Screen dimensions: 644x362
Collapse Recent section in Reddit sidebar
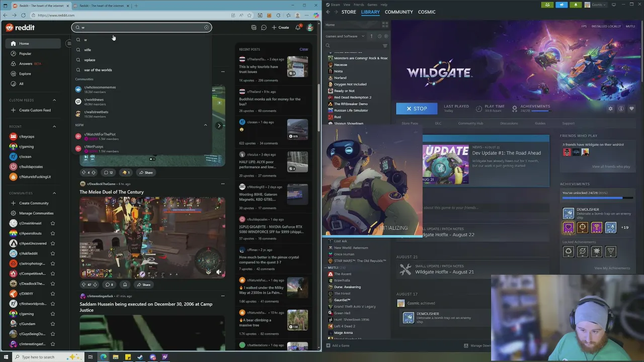(x=54, y=126)
